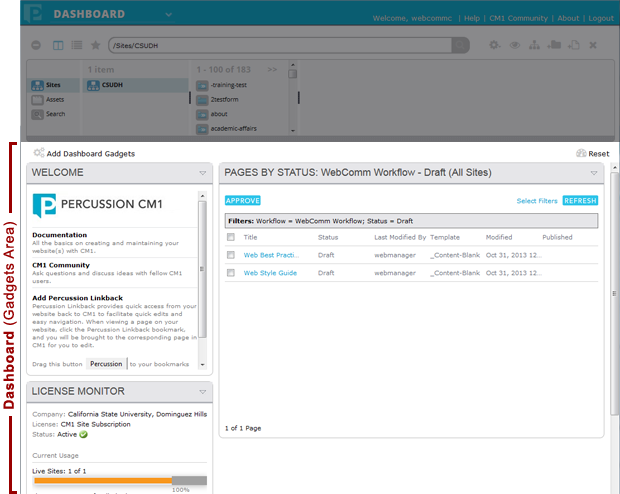Select Search in the finder tree
Screen dimensions: 620x494
click(x=48, y=114)
